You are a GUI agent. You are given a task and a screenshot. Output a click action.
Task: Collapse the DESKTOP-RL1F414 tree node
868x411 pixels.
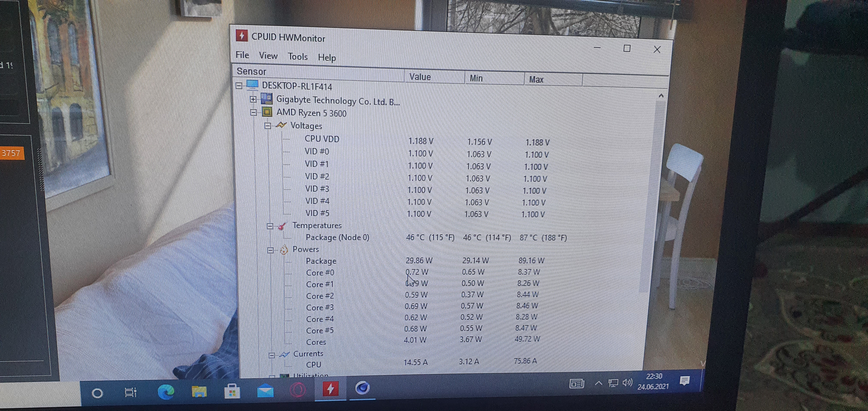[x=239, y=86]
